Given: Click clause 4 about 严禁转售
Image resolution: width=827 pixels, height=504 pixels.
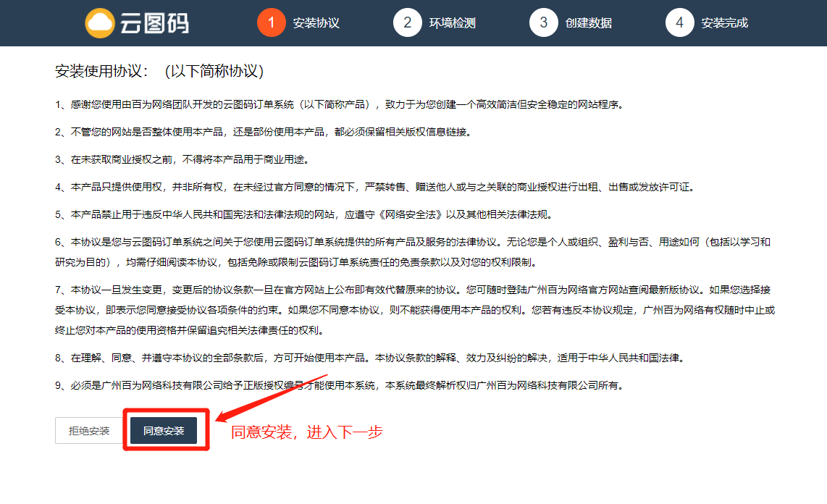Looking at the screenshot, I should (376, 187).
